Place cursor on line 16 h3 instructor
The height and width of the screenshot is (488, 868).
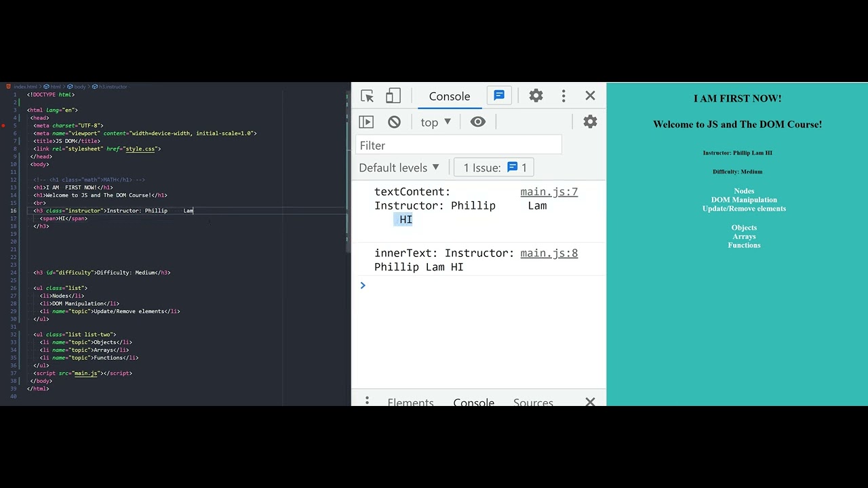[113, 211]
